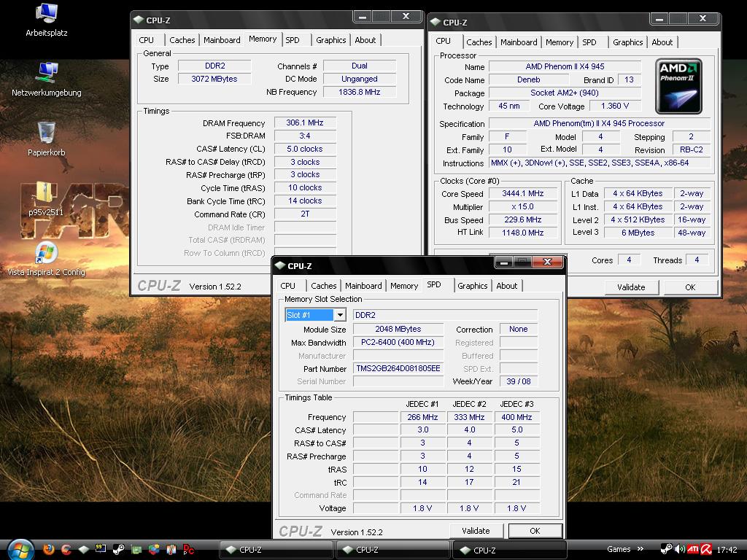
Task: Open the Slot #1 memory slot dropdown
Action: pyautogui.click(x=339, y=315)
